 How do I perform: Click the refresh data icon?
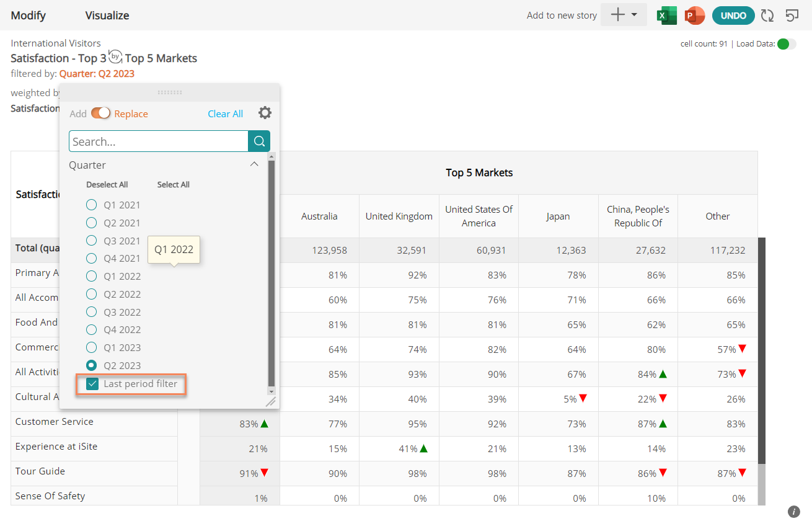[x=767, y=16]
